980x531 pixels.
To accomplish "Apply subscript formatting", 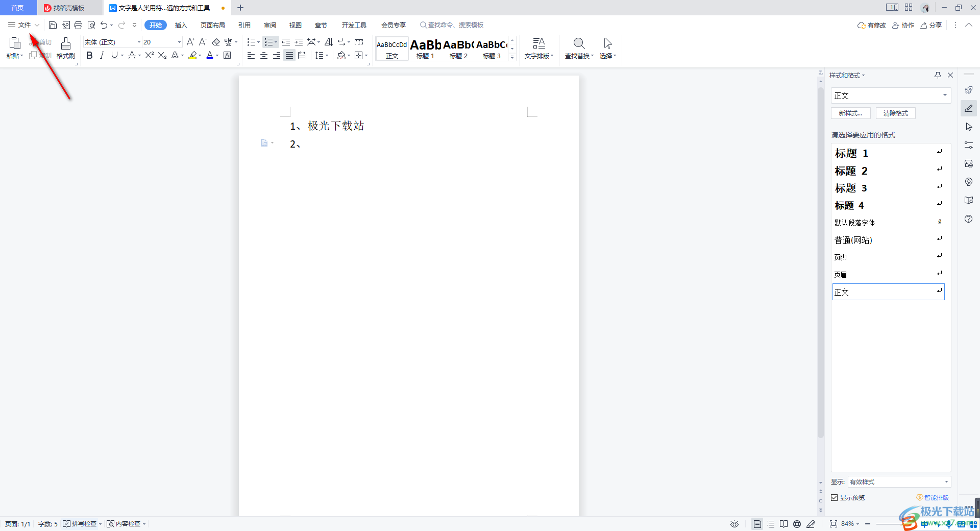I will (162, 55).
